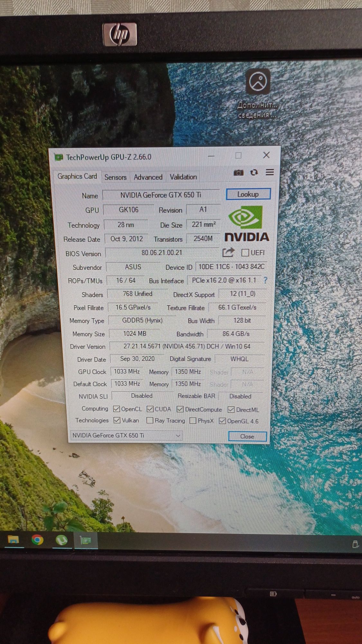Click the Bus Width field showing 128 bit

click(x=242, y=320)
